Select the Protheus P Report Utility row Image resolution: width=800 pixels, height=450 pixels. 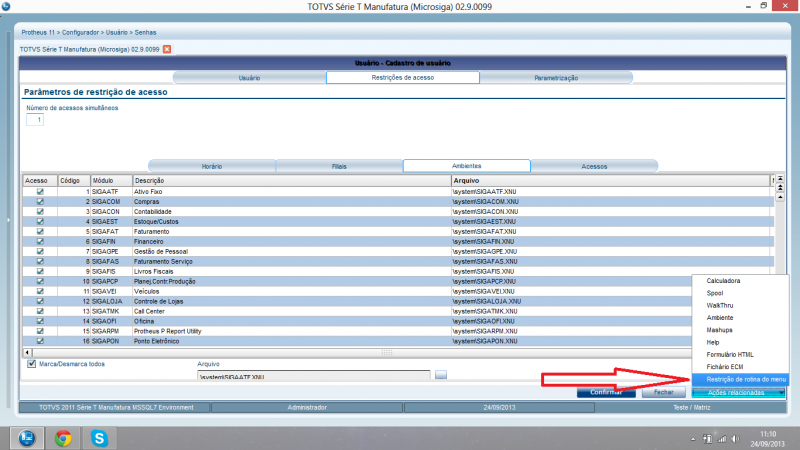(291, 331)
